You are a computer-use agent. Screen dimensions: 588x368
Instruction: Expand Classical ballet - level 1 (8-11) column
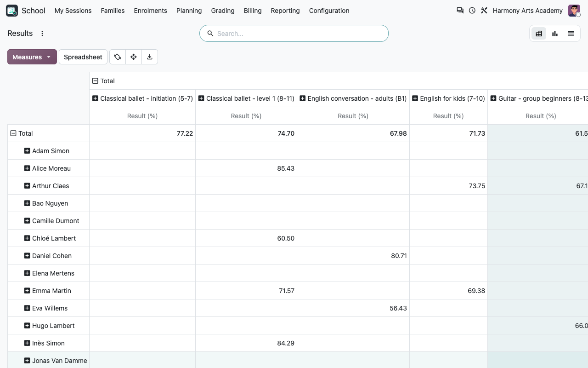(201, 98)
